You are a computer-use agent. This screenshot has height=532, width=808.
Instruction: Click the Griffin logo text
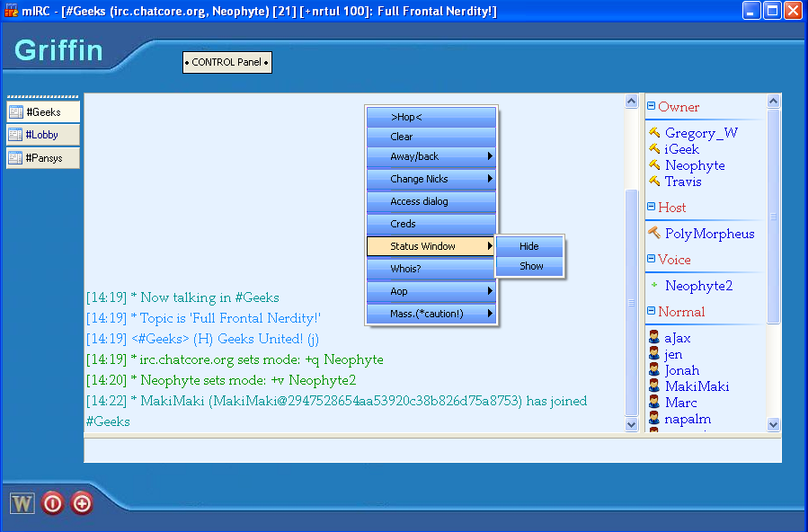[58, 50]
